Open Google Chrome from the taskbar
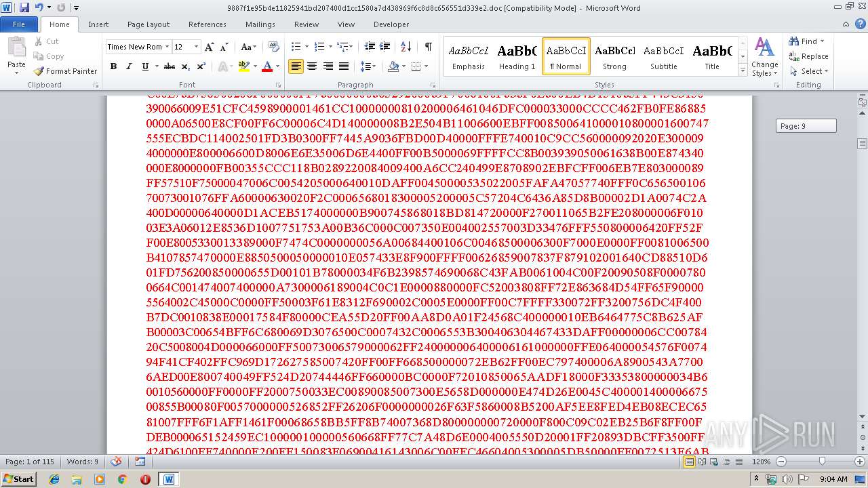Image resolution: width=868 pixels, height=488 pixels. click(x=122, y=479)
